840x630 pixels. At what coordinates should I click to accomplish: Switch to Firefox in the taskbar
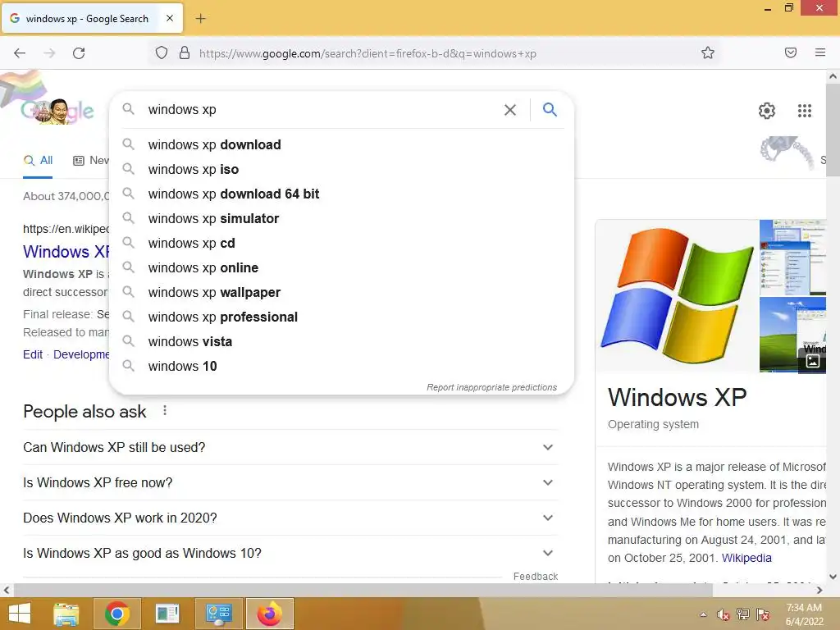pos(269,614)
